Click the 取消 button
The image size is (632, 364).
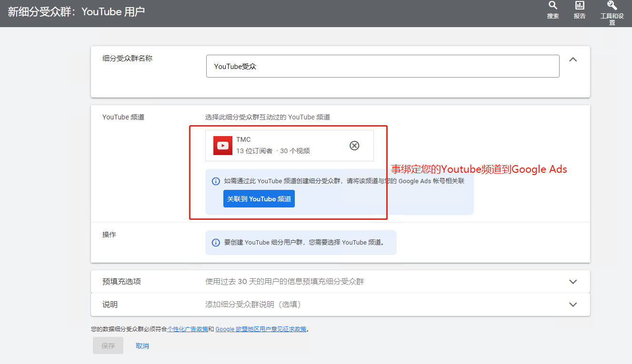pos(142,346)
